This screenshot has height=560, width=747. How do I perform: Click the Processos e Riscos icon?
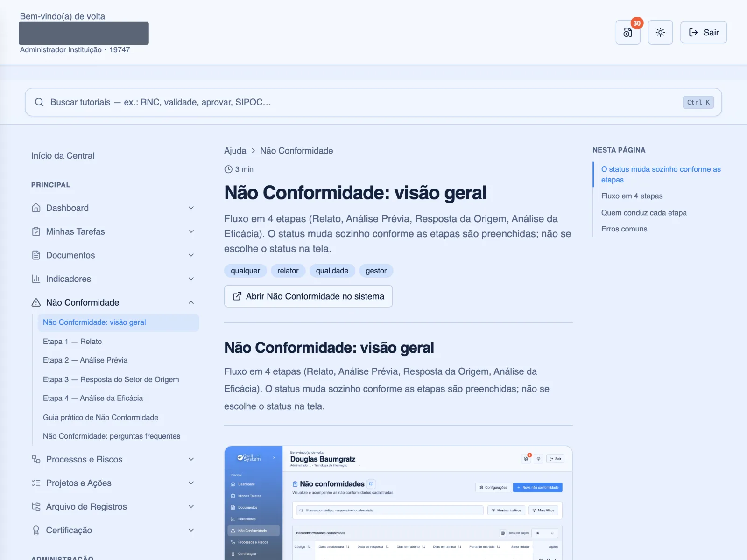click(36, 459)
